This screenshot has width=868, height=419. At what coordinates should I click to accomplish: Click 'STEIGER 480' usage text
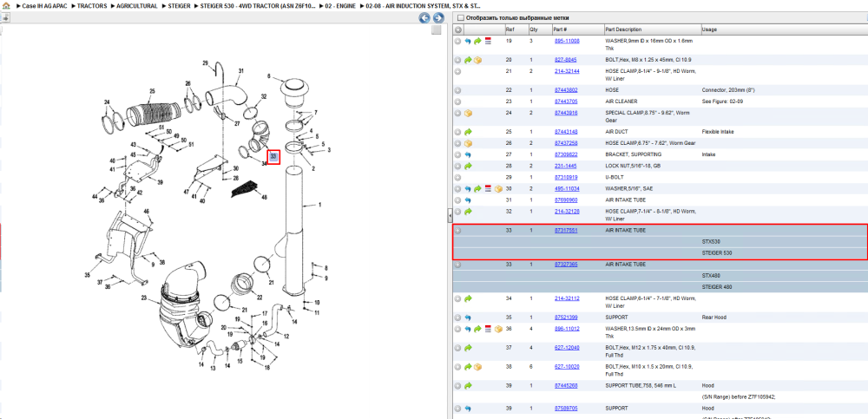[717, 287]
